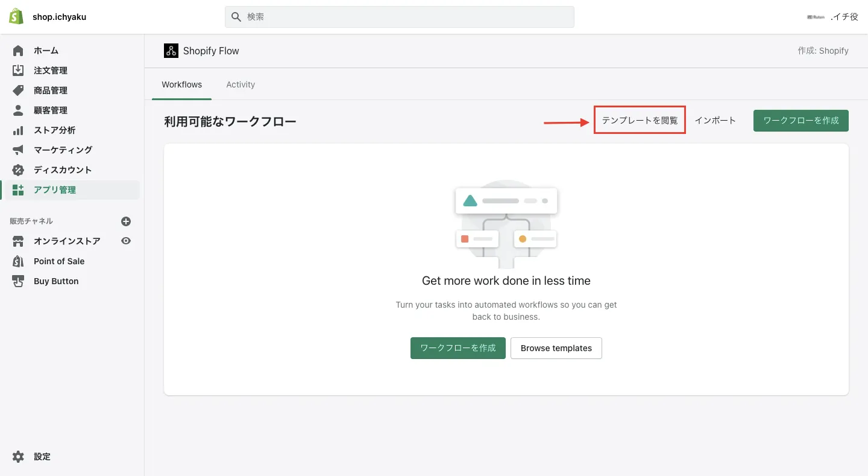Click the shop.ichyaku store name
Image resolution: width=868 pixels, height=476 pixels.
(x=60, y=17)
